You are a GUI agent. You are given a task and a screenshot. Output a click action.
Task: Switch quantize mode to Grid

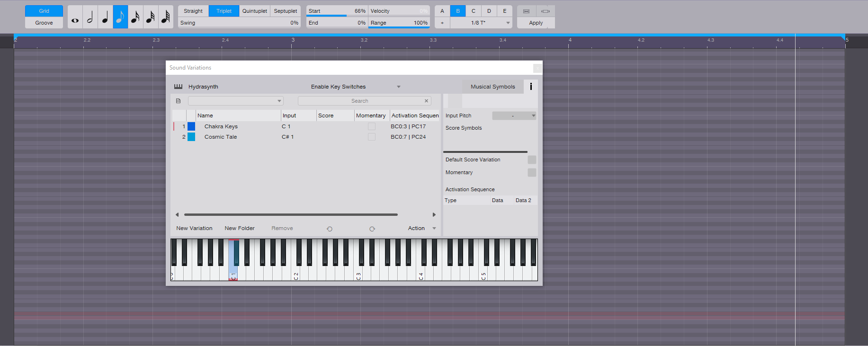(44, 11)
